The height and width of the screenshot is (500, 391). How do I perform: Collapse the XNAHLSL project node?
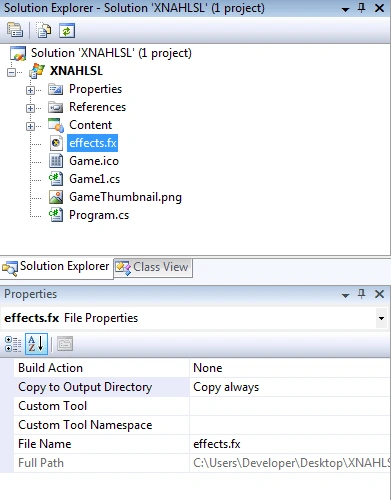click(12, 72)
